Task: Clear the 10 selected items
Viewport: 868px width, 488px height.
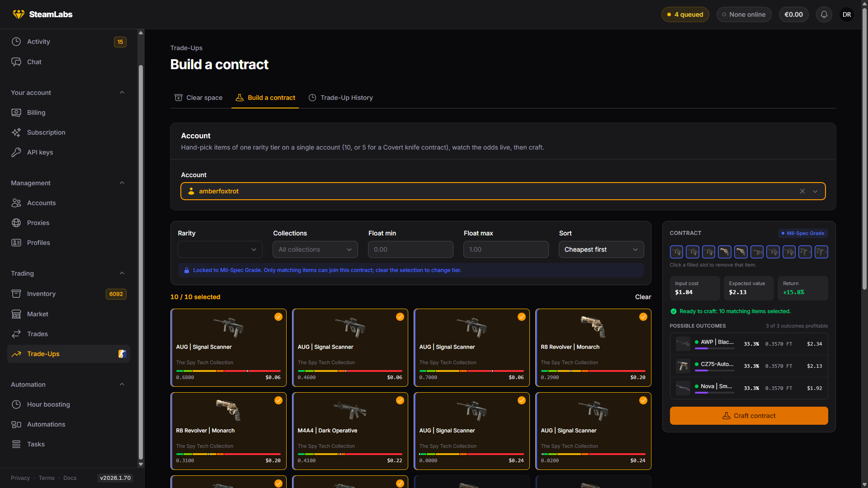Action: click(643, 297)
